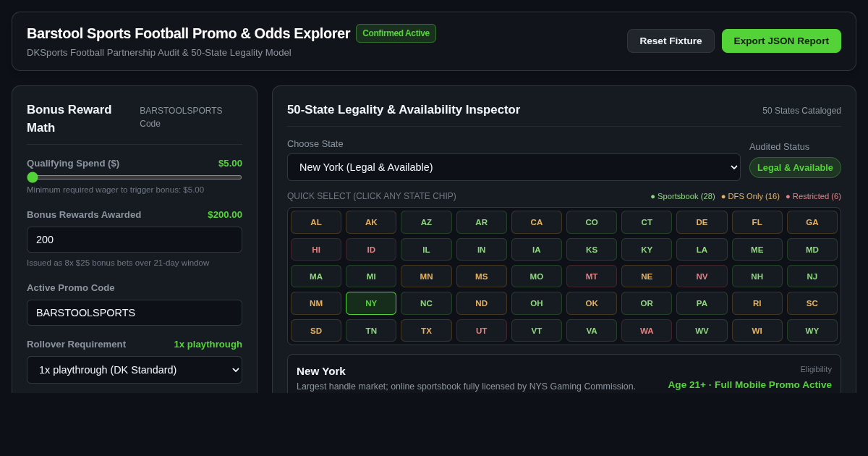868x456 pixels.
Task: Select the AK state chip
Action: [x=371, y=222]
